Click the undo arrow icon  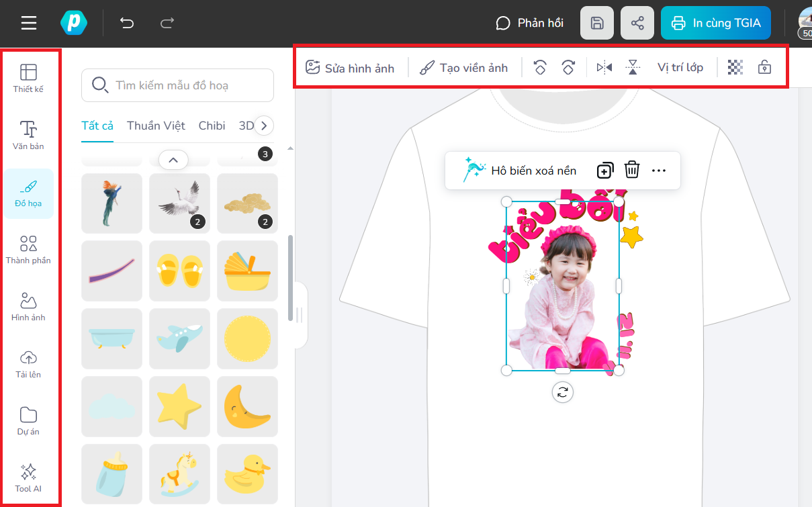(x=127, y=23)
